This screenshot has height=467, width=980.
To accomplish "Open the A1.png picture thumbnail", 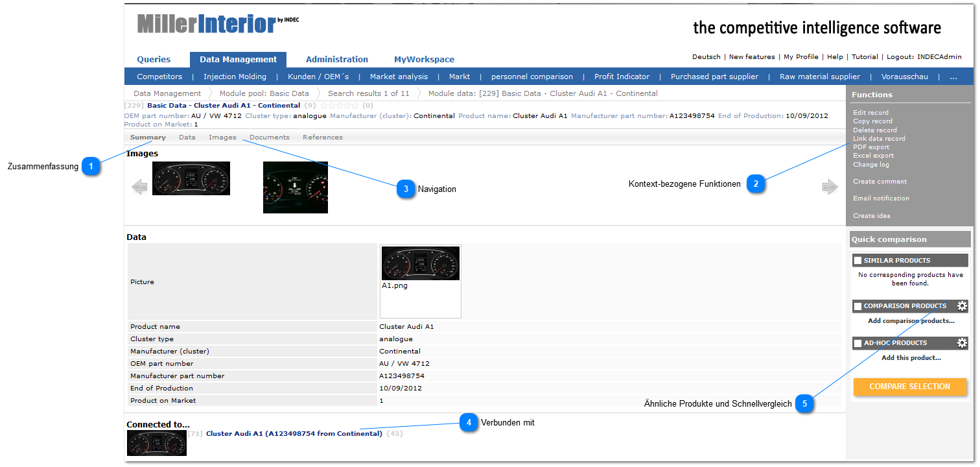I will click(421, 263).
